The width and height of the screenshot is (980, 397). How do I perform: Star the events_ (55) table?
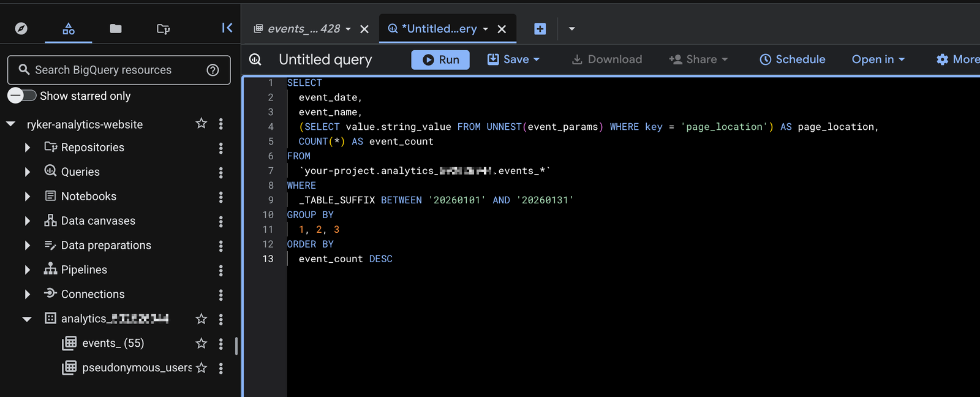coord(202,343)
